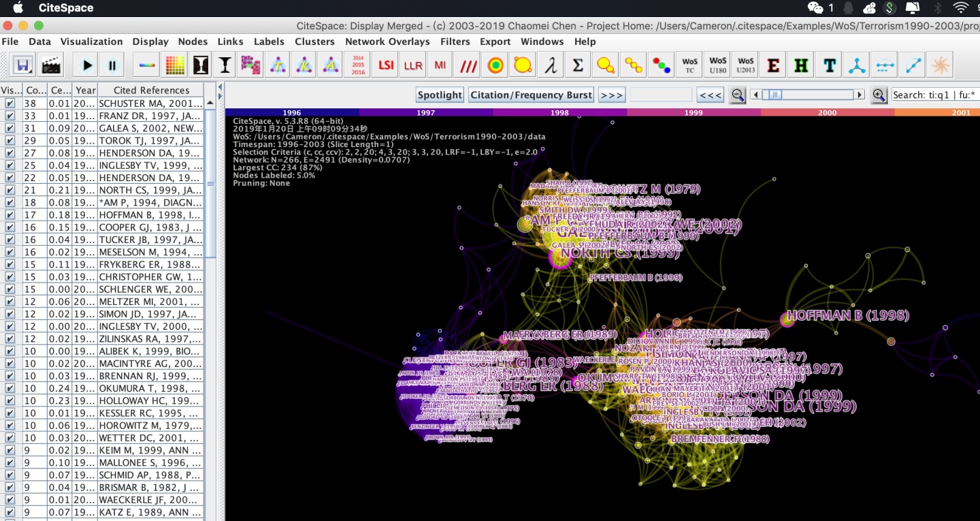980x521 pixels.
Task: Click the green H icon
Action: tap(801, 65)
